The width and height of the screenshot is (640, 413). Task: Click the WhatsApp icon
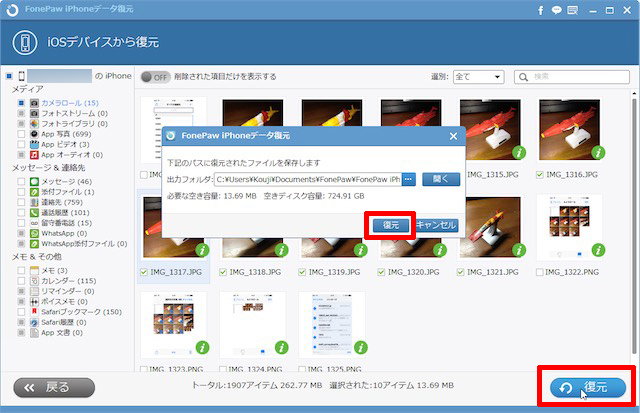pos(34,233)
